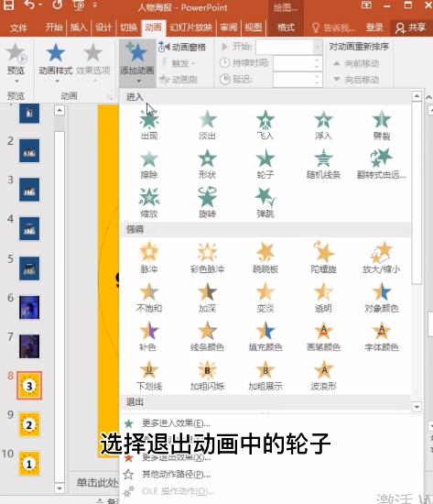The image size is (433, 504).
Task: Select slide 9 thumbnail
Action: pyautogui.click(x=29, y=424)
